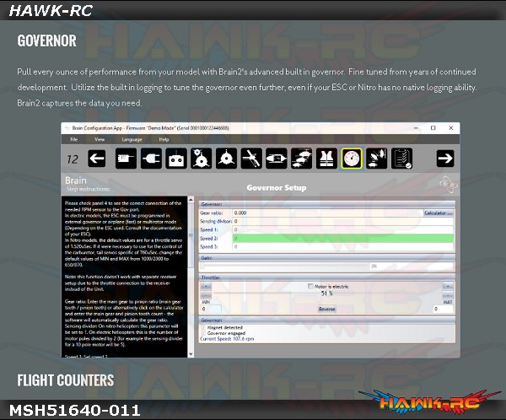Toggle Governor engaged checkbox
The image size is (506, 420).
[x=203, y=333]
